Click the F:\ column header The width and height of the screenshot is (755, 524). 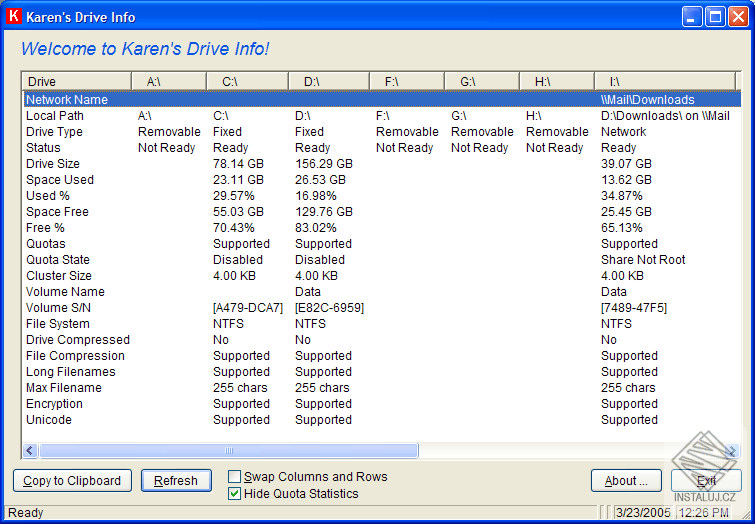tap(407, 81)
